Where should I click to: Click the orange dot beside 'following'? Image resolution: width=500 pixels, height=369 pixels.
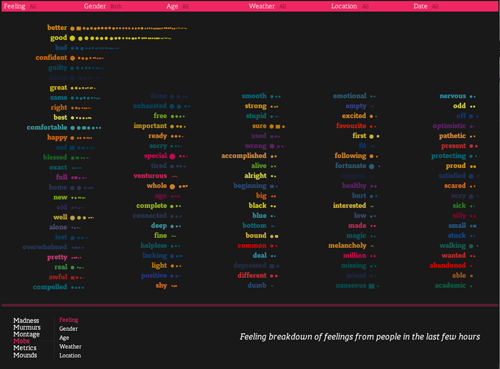(371, 156)
